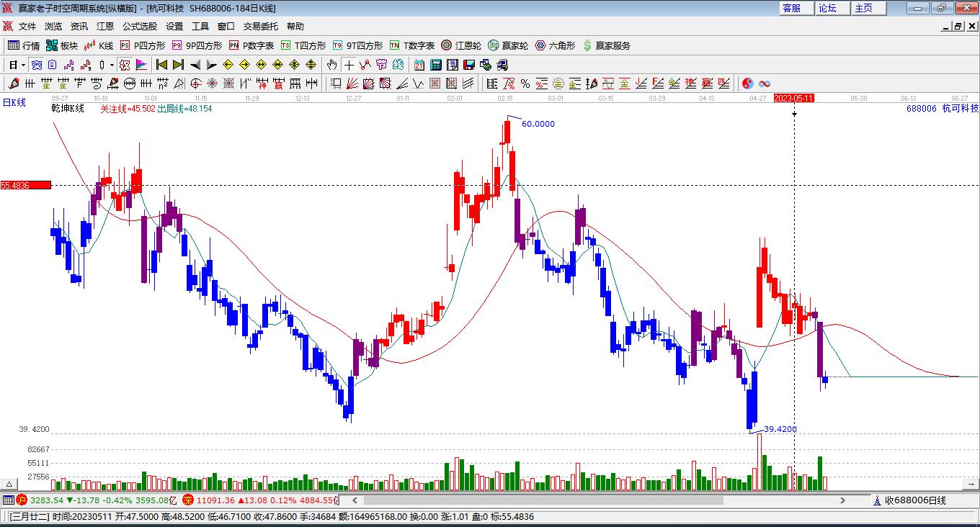Click the red pencil drawing tool

[14, 84]
